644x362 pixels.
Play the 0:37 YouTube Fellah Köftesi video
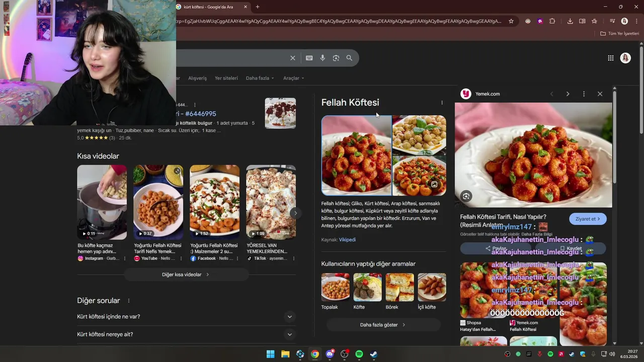pyautogui.click(x=158, y=202)
